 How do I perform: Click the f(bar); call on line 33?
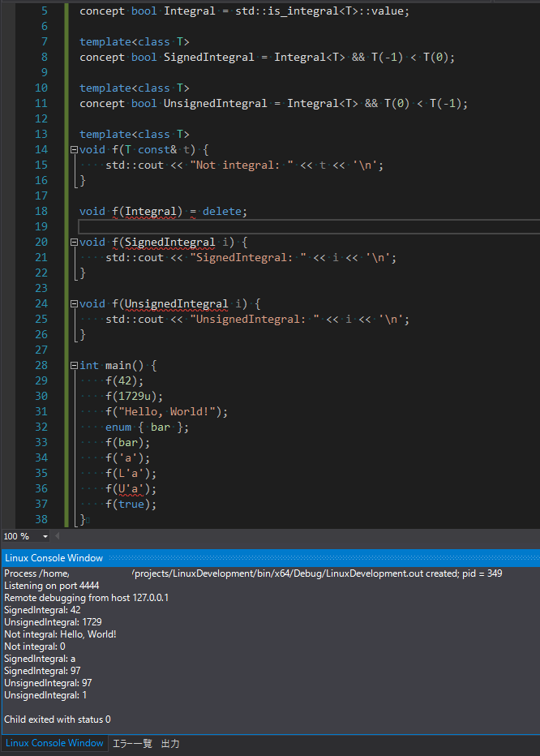128,443
